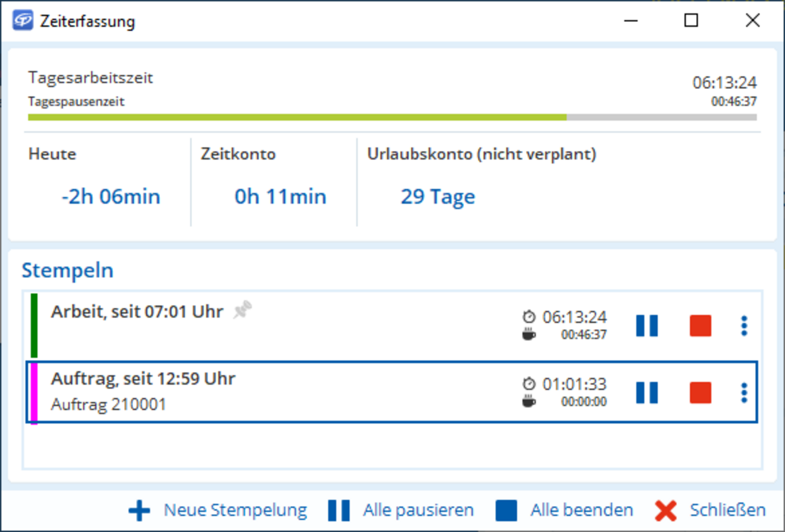Click the plus icon for Neue Stempelung

(x=139, y=510)
